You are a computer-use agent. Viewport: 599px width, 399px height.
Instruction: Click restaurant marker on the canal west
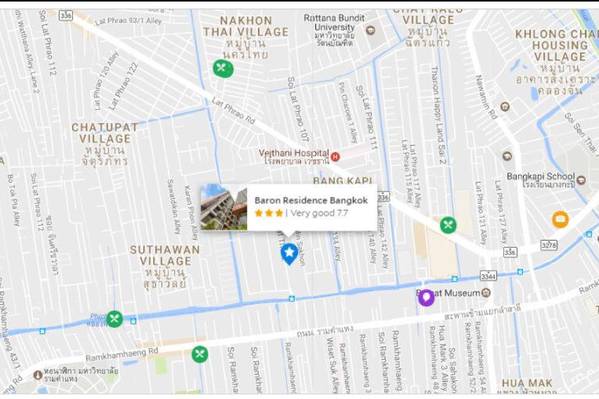tap(115, 318)
